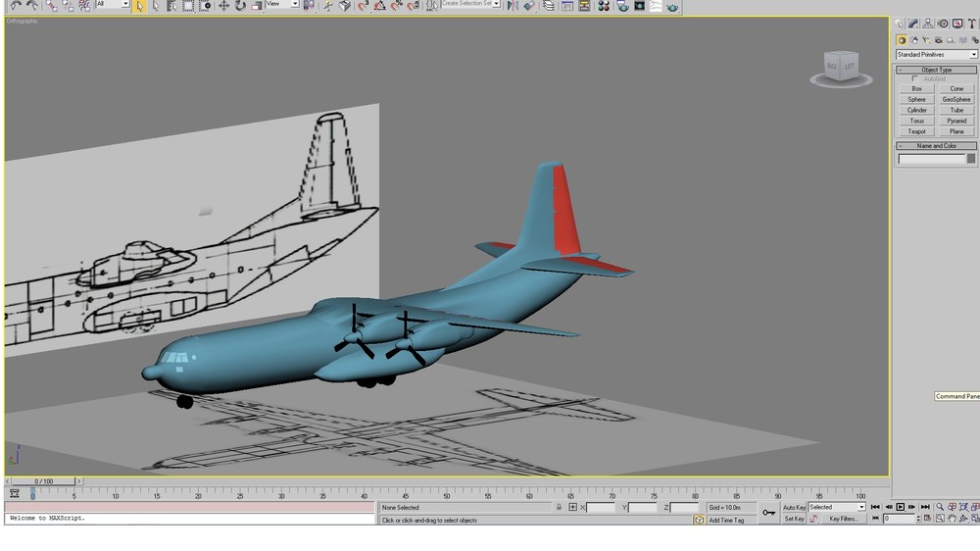Enable the AutoGrid checkbox
This screenshot has width=980, height=551.
[x=915, y=78]
